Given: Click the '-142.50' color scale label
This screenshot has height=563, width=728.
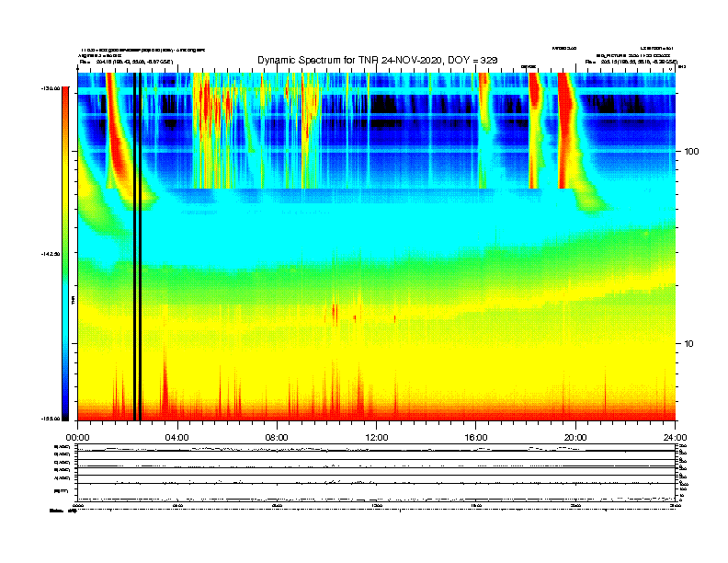Looking at the screenshot, I should [50, 254].
